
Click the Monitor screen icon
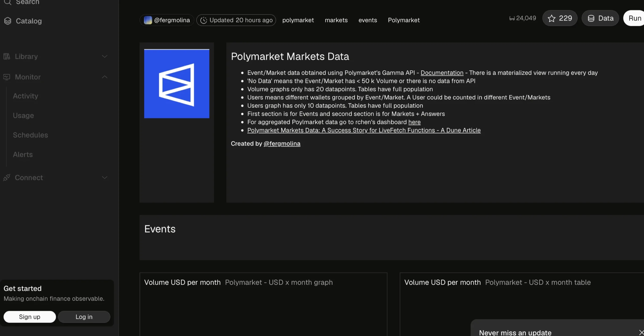pos(7,77)
